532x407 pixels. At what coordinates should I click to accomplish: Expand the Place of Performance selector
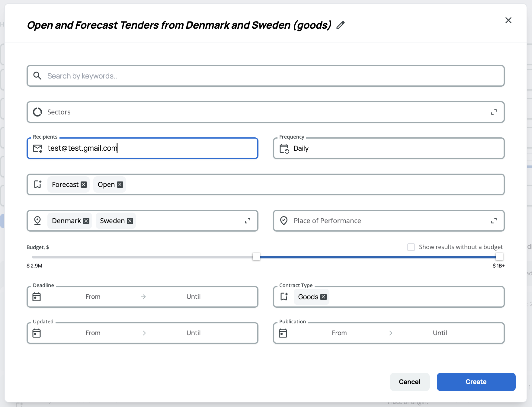(494, 221)
